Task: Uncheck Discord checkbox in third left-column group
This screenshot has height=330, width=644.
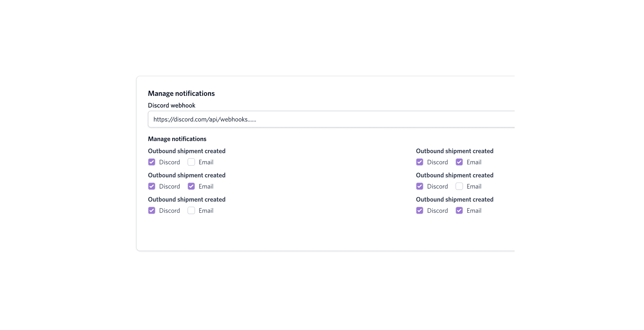Action: [152, 210]
